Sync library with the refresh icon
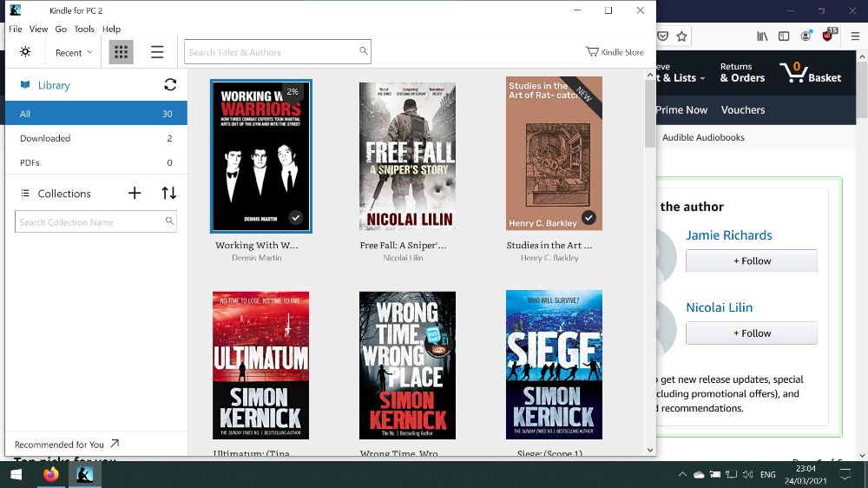 [170, 84]
